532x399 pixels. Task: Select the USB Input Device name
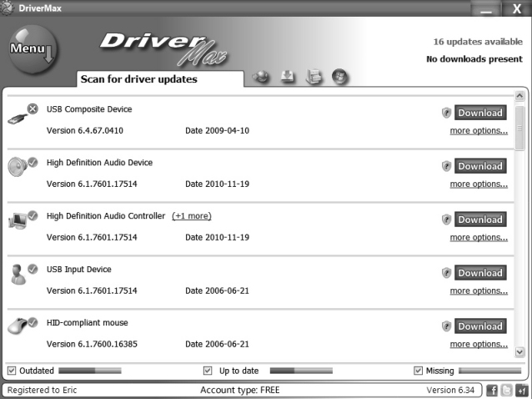coord(79,270)
